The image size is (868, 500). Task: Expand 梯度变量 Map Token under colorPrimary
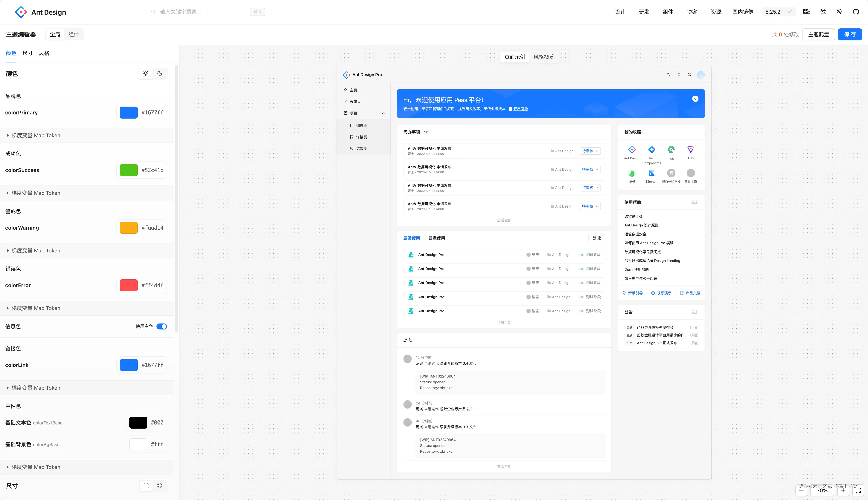(x=36, y=135)
